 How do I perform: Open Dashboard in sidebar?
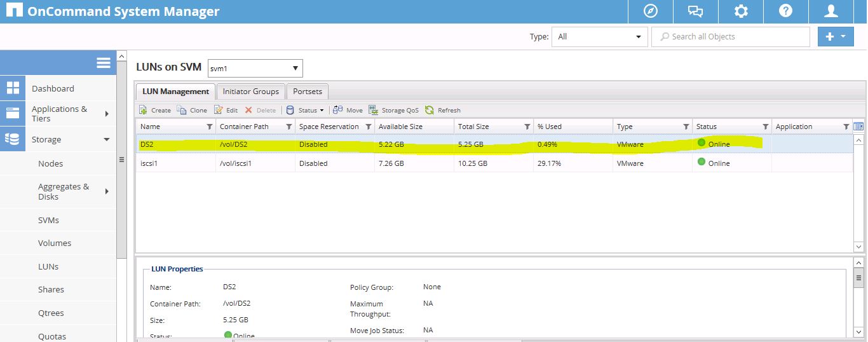(53, 88)
